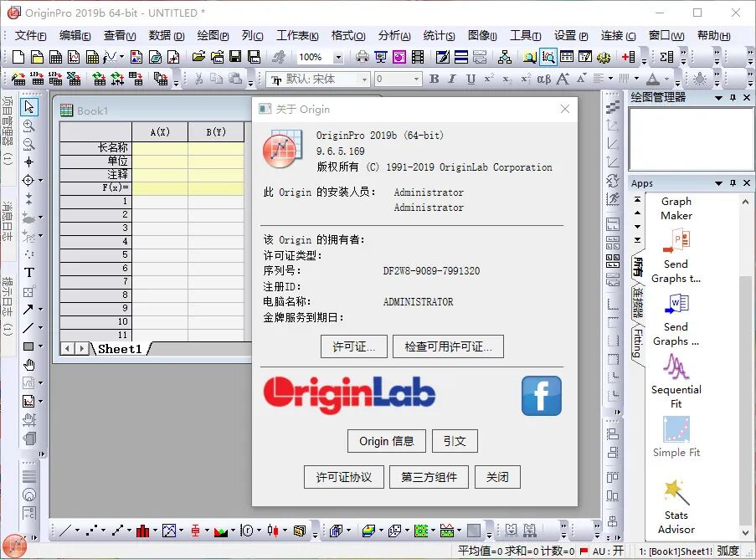Open the 分析(A) menu
The height and width of the screenshot is (559, 756).
click(394, 36)
